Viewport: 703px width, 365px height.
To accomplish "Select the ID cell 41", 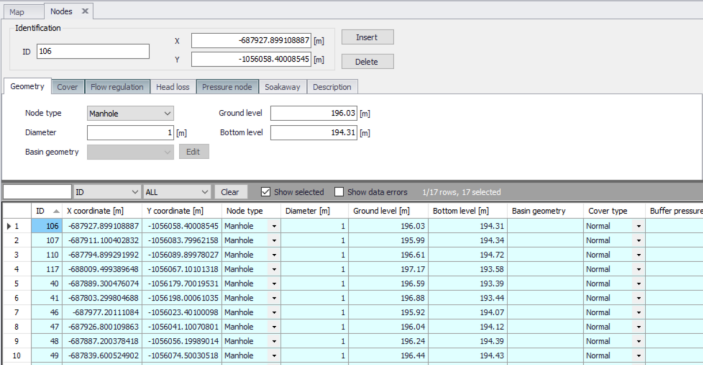I will click(x=47, y=298).
